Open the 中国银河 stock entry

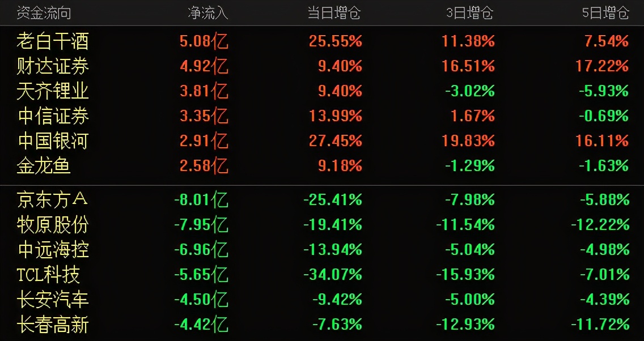[x=53, y=140]
